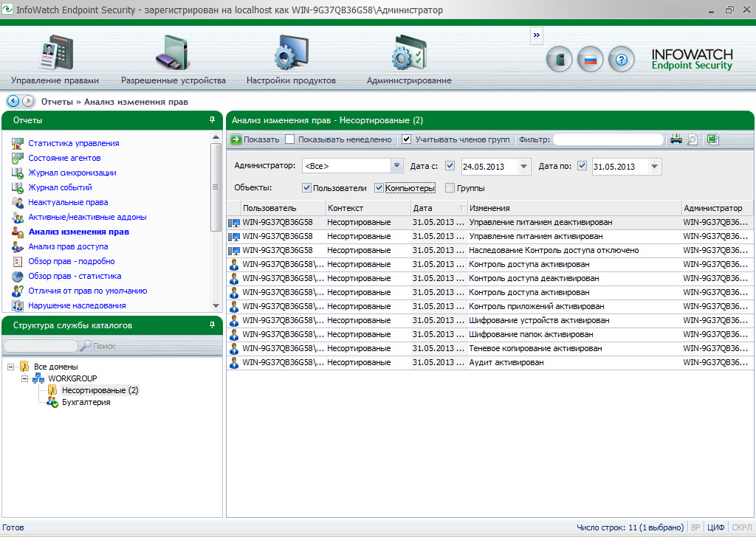Toggle the Показывать немедленно checkbox
The height and width of the screenshot is (537, 756).
[x=290, y=139]
